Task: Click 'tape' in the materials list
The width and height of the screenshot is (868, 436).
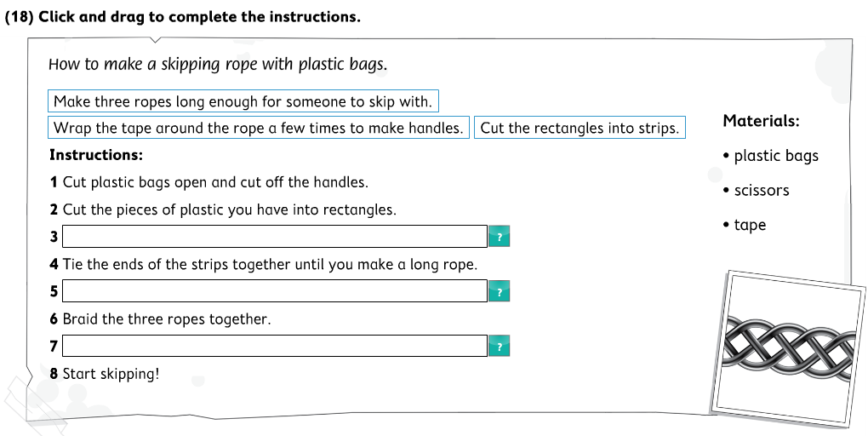Action: pos(749,225)
